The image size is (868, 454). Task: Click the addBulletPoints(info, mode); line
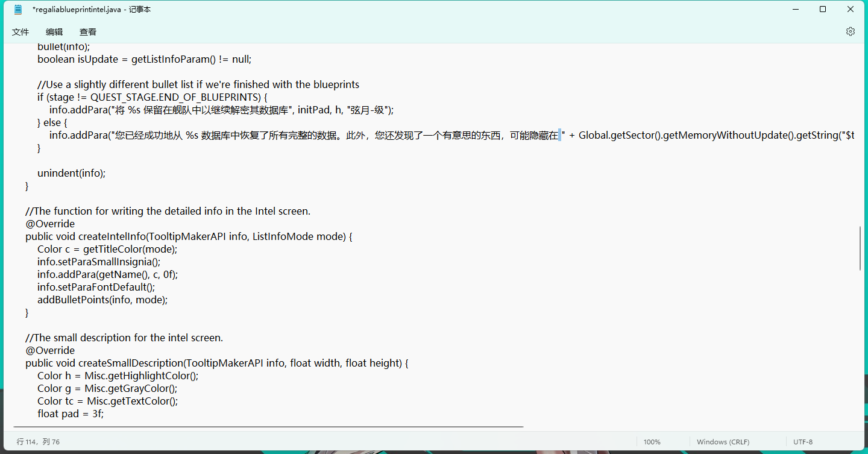[102, 300]
